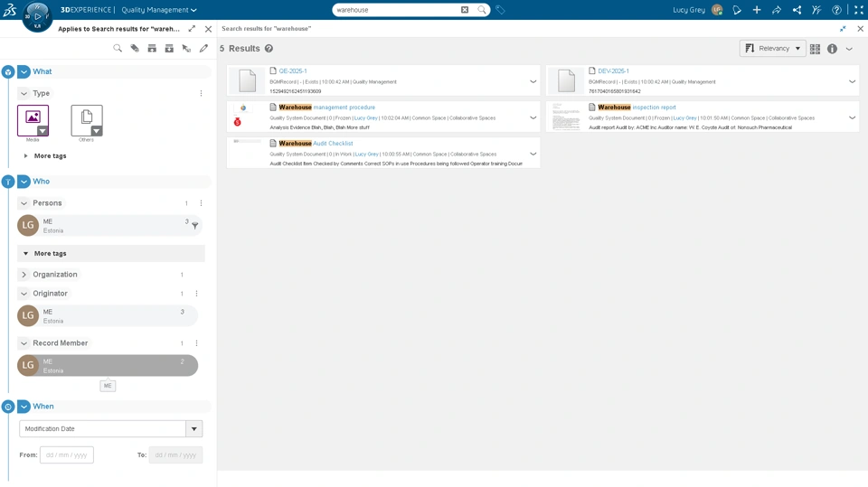Click the tag label icon in tag toolbar

pos(135,49)
